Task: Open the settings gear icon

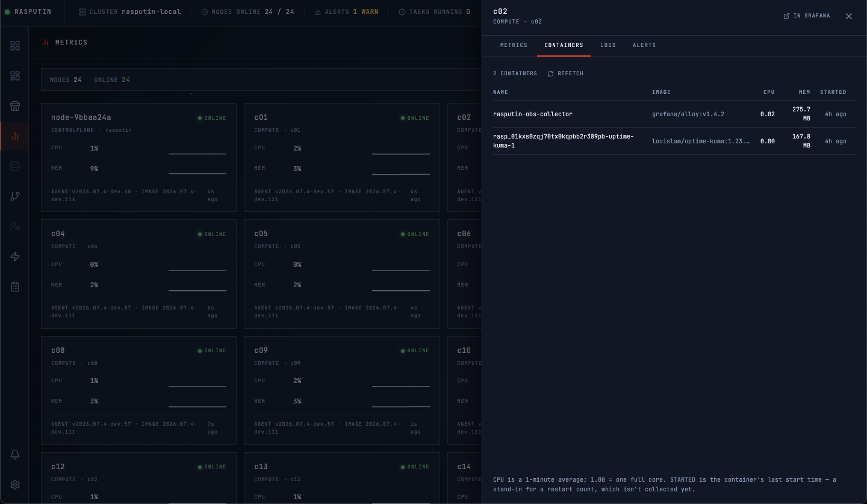Action: (15, 485)
